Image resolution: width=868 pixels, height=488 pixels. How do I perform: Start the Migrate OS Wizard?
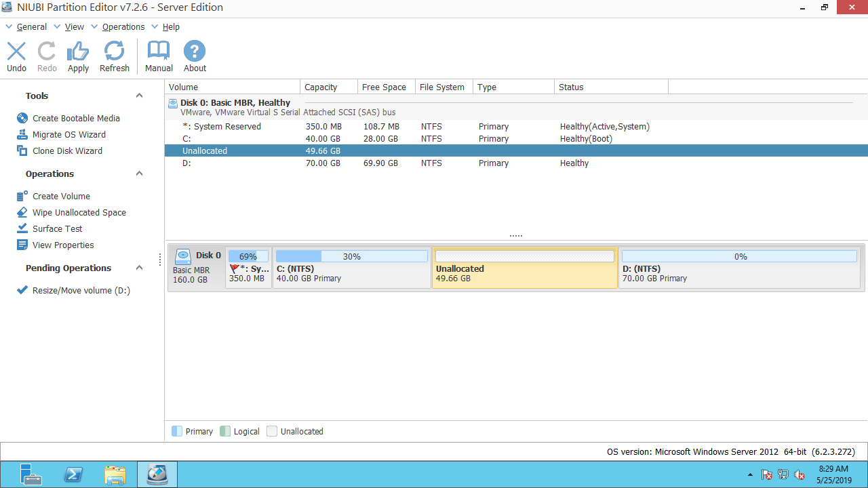tap(68, 134)
